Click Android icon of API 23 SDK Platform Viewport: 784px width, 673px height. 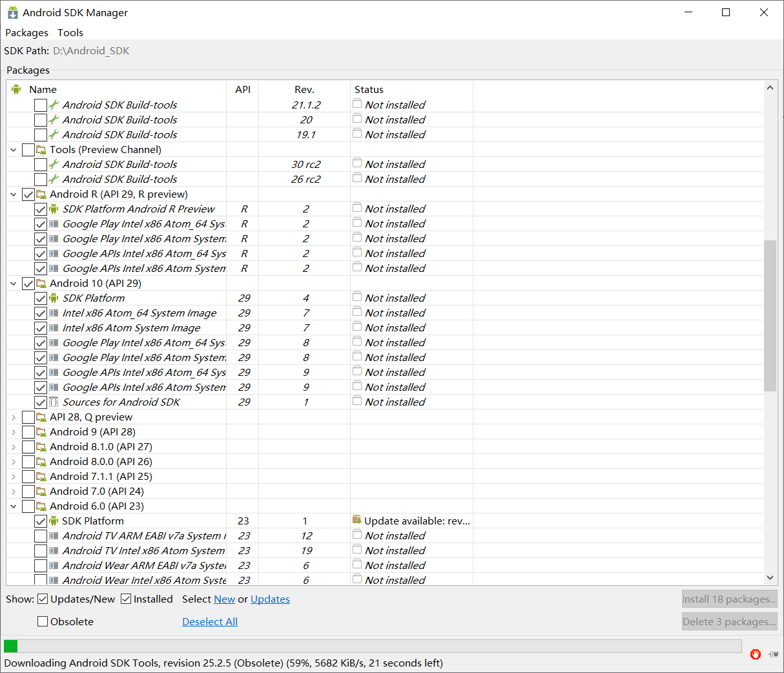(x=54, y=521)
